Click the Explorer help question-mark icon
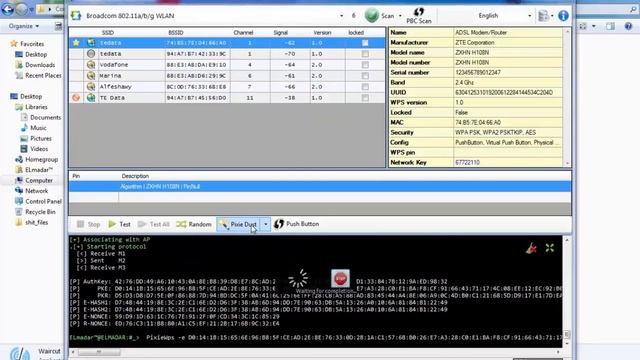 (628, 26)
